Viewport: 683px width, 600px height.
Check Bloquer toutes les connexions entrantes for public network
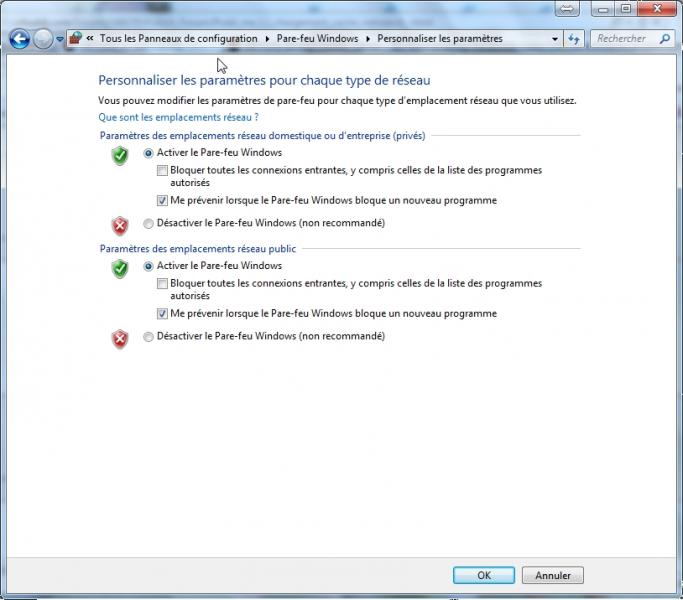(162, 284)
